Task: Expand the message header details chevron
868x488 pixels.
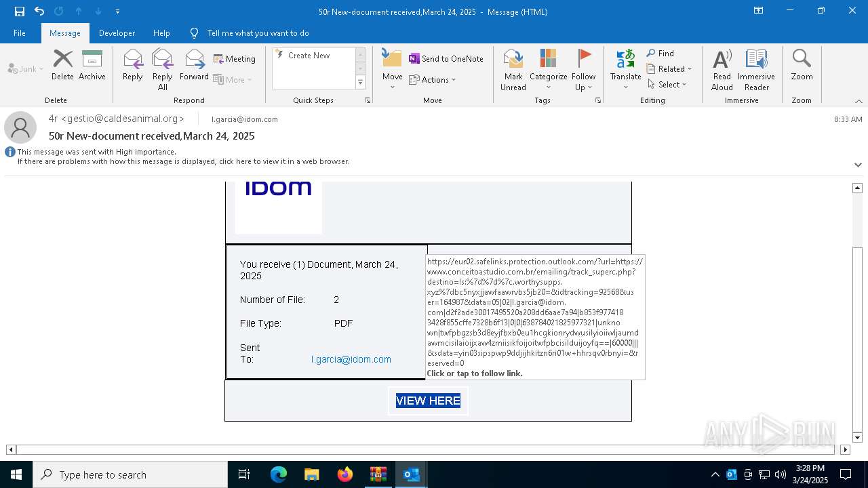Action: click(858, 165)
